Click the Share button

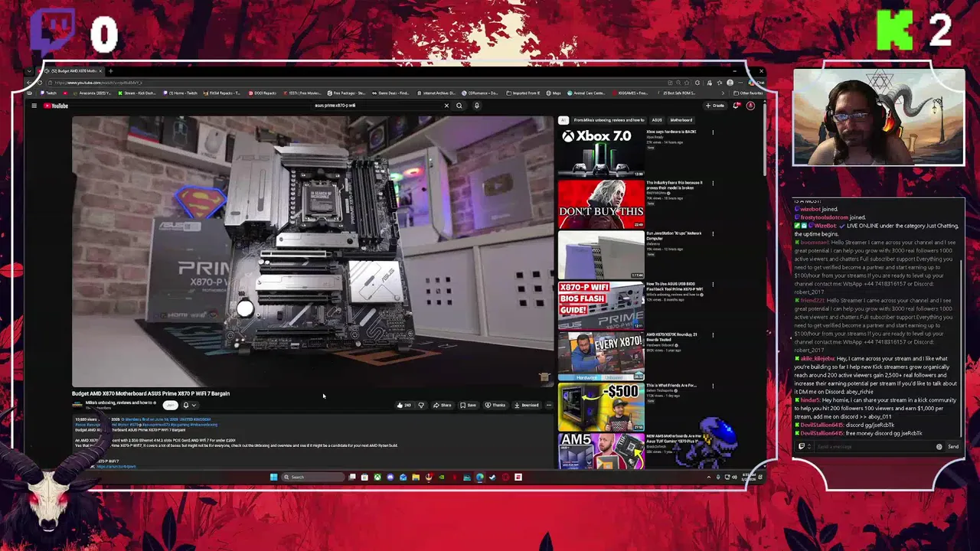(x=443, y=405)
